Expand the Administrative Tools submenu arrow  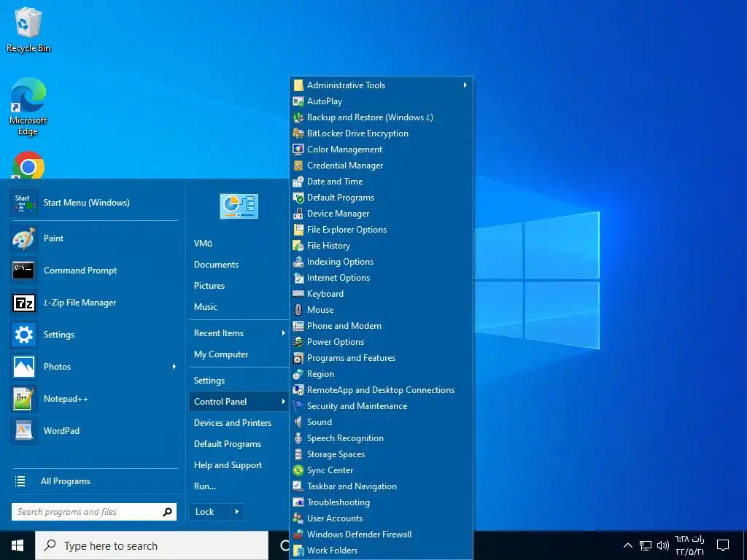click(465, 85)
